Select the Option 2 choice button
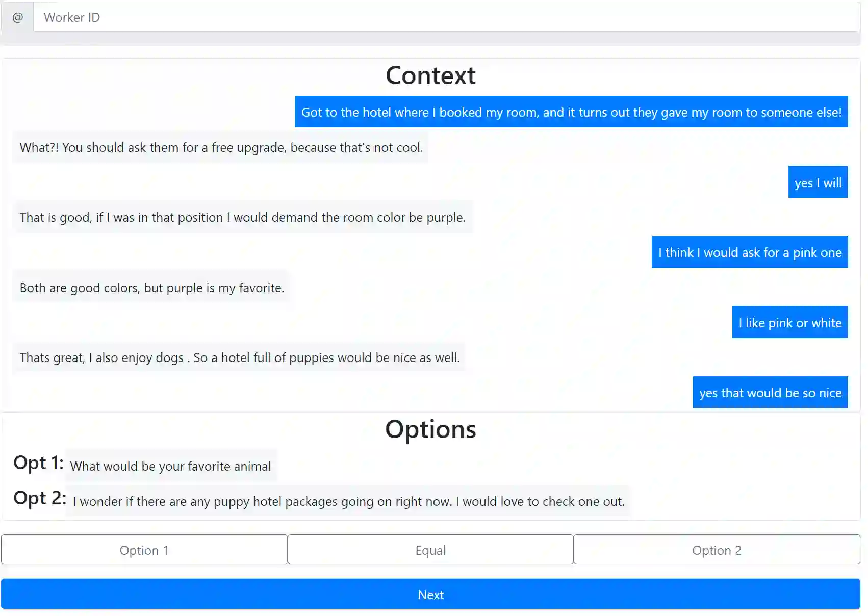 [x=717, y=550]
